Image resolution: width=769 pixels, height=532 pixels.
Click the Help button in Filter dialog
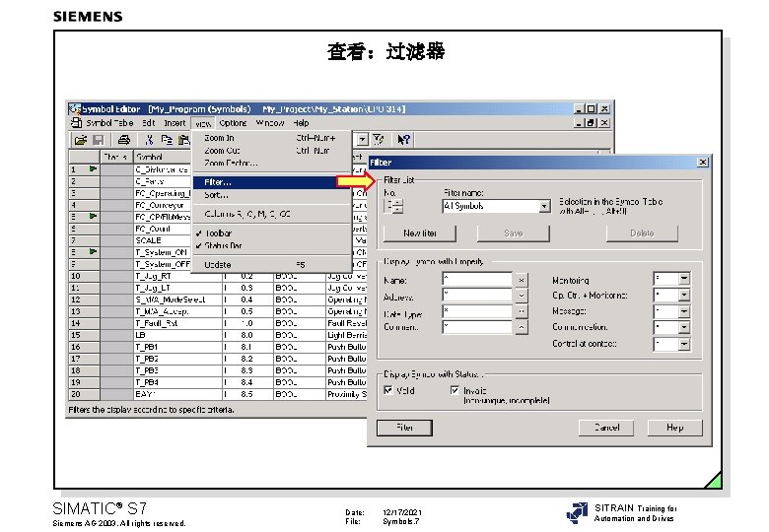pyautogui.click(x=674, y=428)
